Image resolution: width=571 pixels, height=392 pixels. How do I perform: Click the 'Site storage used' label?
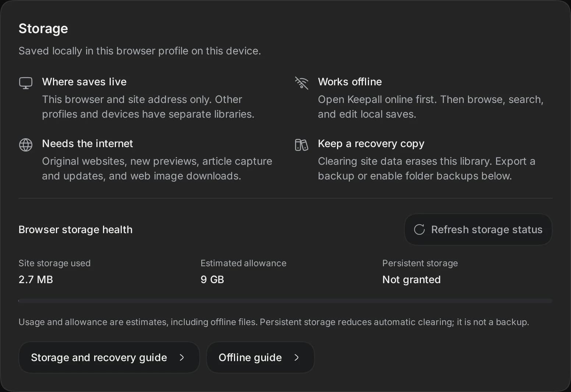(54, 263)
